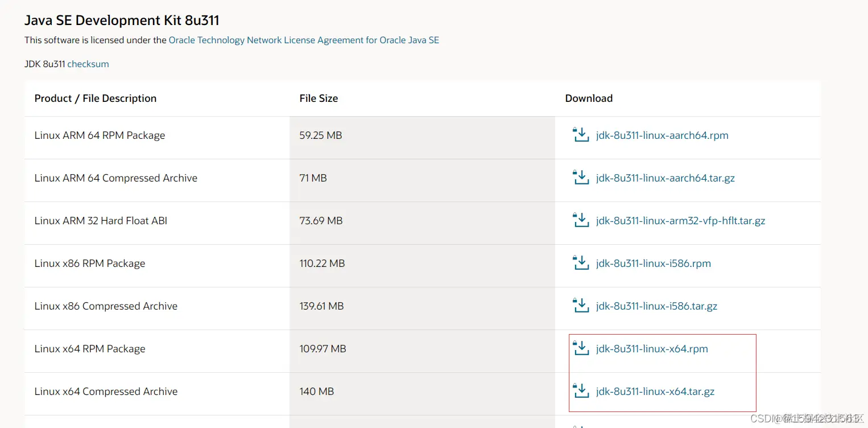Image resolution: width=868 pixels, height=428 pixels.
Task: Click the 109.97 MB file size cell
Action: pyautogui.click(x=323, y=349)
